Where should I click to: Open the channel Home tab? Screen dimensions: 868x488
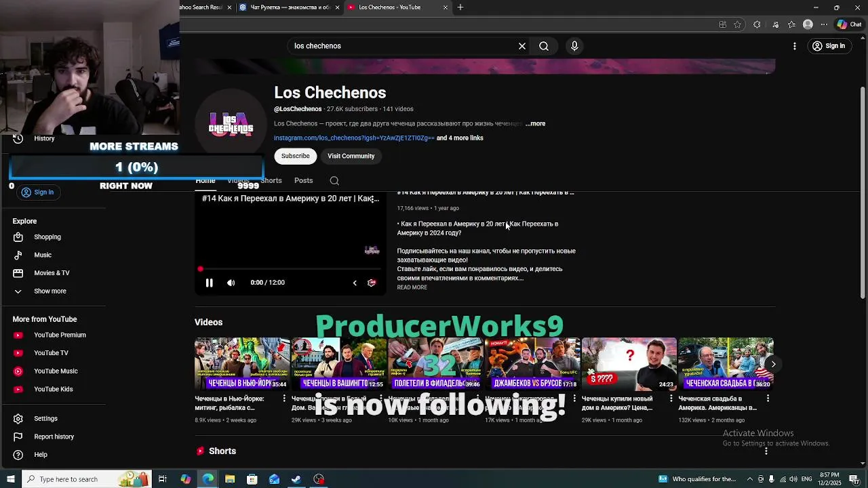[x=205, y=181]
